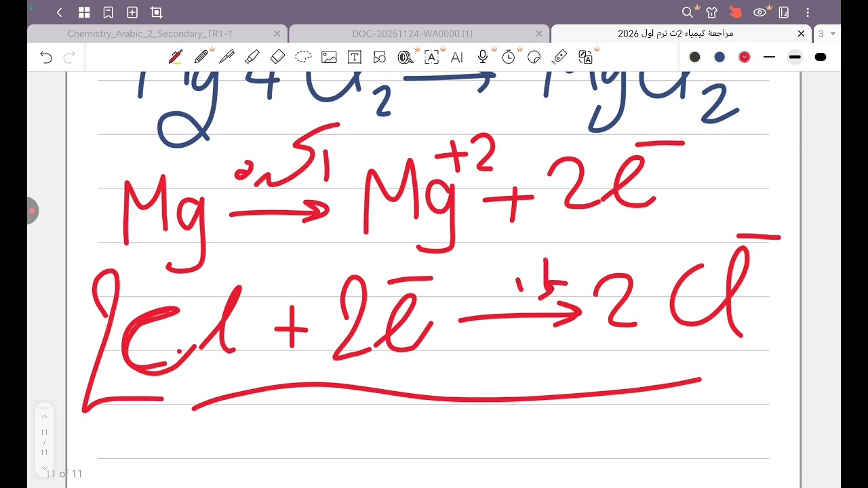Open the translate tool
Screen dimensions: 868x488
586,57
